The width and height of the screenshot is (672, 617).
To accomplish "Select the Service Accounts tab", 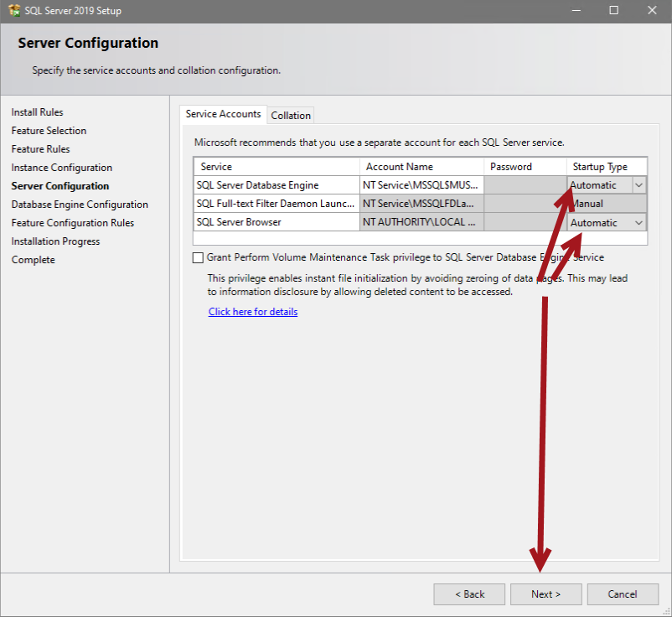I will [223, 114].
